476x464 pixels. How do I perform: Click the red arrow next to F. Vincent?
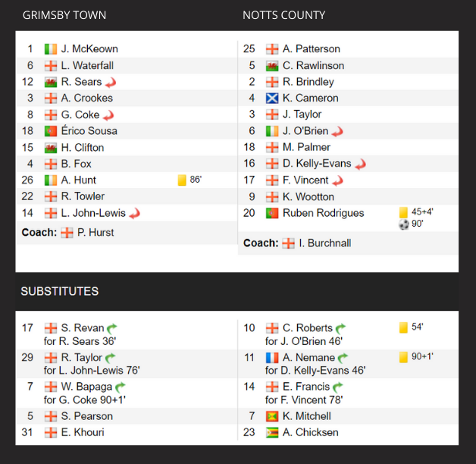(x=338, y=180)
